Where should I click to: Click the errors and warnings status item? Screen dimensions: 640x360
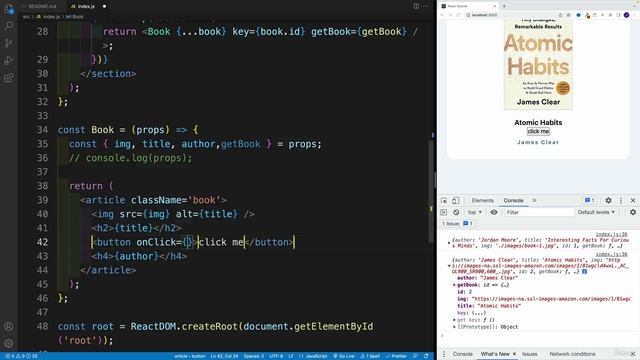tap(21, 356)
